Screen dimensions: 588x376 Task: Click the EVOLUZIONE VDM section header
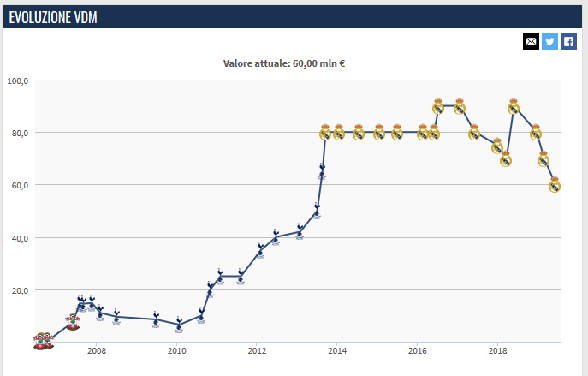pyautogui.click(x=52, y=16)
